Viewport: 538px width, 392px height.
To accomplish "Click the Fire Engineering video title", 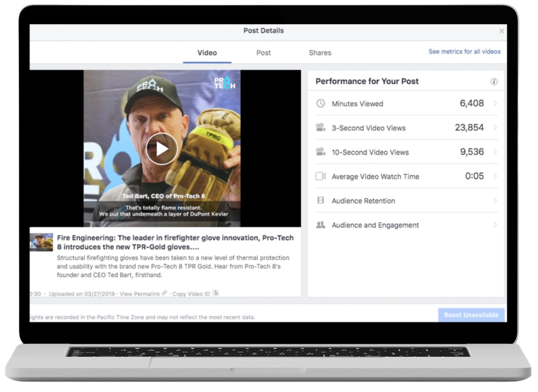I will tap(176, 243).
